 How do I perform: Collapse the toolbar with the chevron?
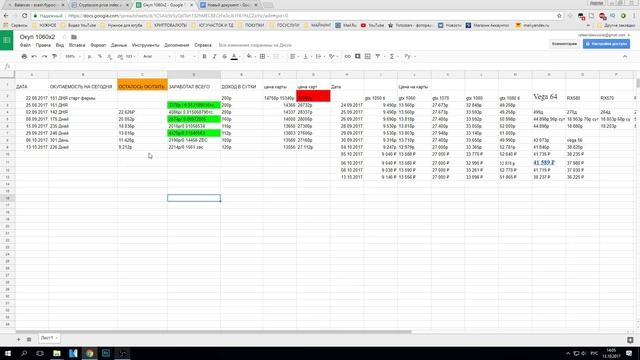tap(625, 56)
